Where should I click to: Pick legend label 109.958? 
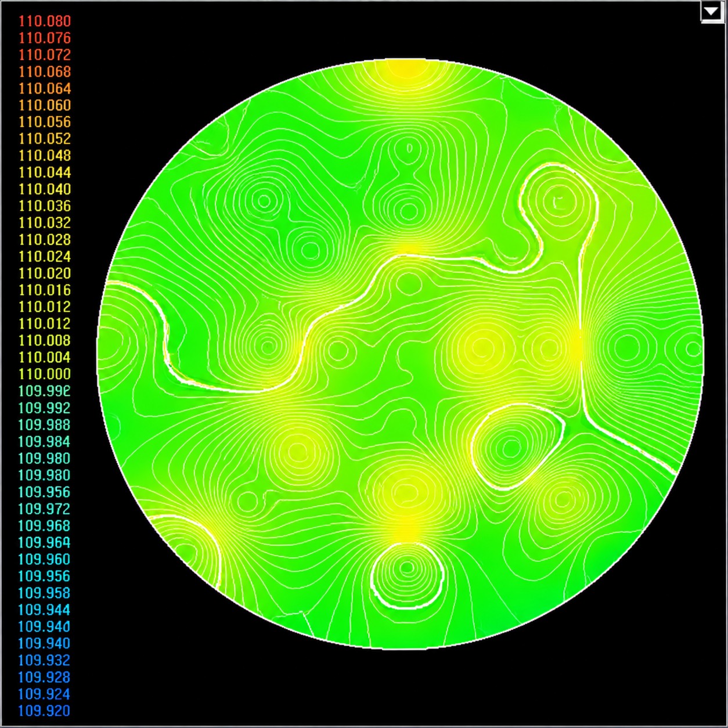(45, 593)
